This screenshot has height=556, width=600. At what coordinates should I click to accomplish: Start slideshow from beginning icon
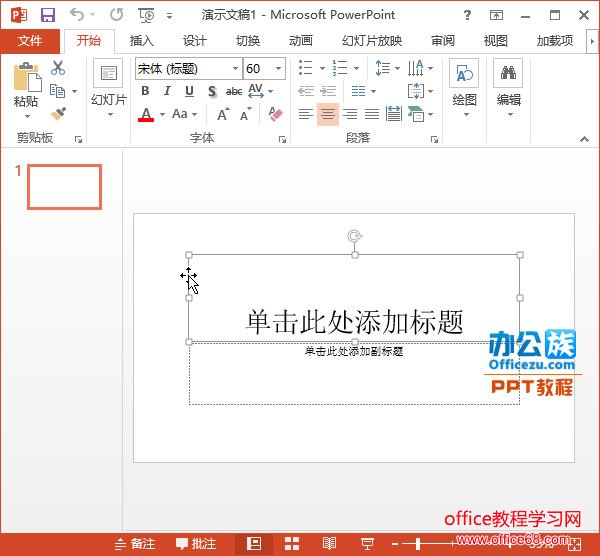pyautogui.click(x=147, y=15)
